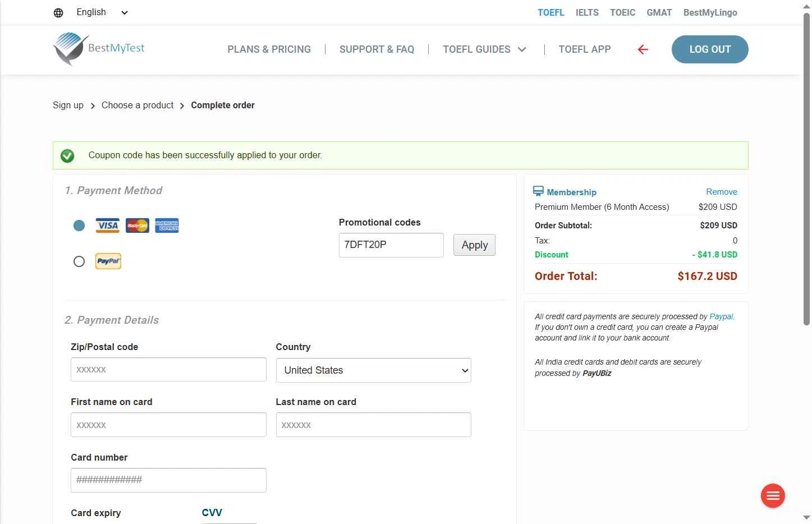Click the green success checkmark icon

pos(67,155)
